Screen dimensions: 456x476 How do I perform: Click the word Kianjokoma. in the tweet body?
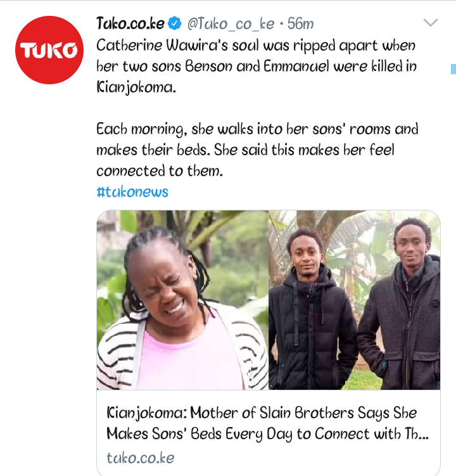136,87
